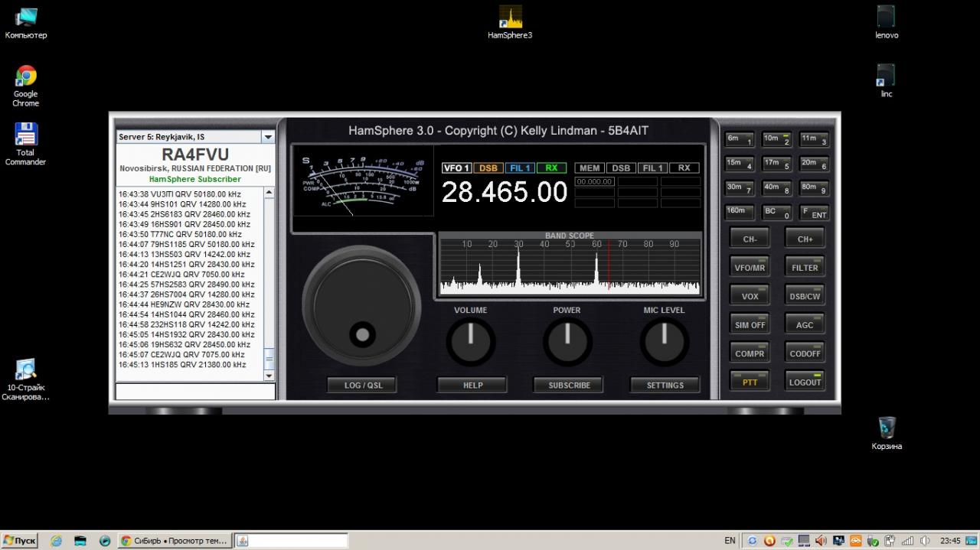
Task: Select the 10m band button
Action: pyautogui.click(x=776, y=139)
